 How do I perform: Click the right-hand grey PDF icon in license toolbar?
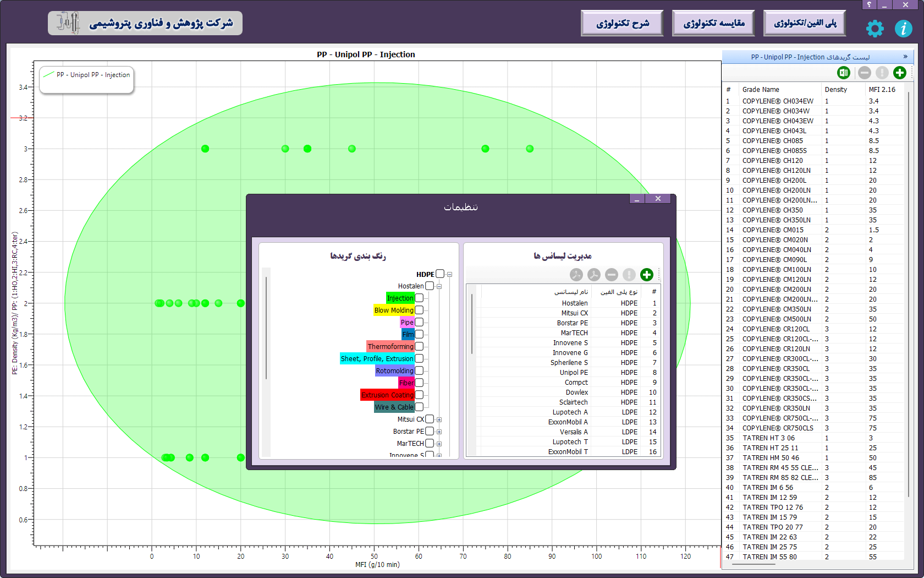(x=594, y=275)
